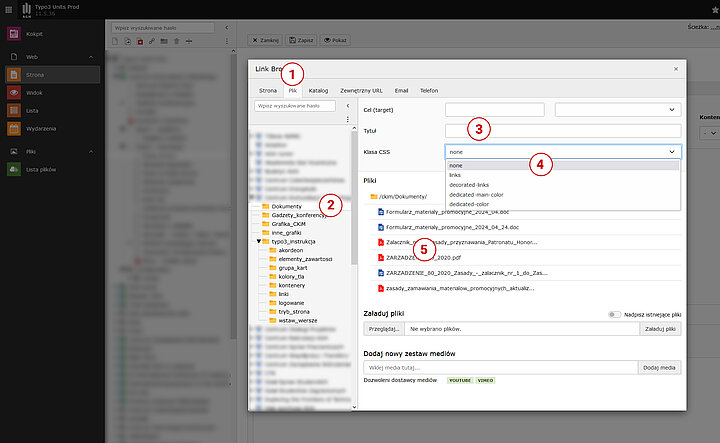Open the Cel (target) dropdown
Screen dimensions: 720x443
(x=618, y=110)
